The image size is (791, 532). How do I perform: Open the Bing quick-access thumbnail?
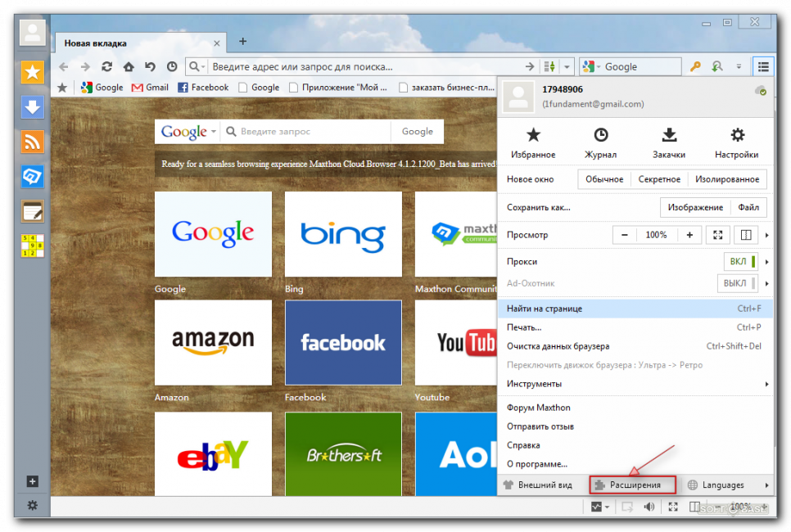[x=343, y=234]
